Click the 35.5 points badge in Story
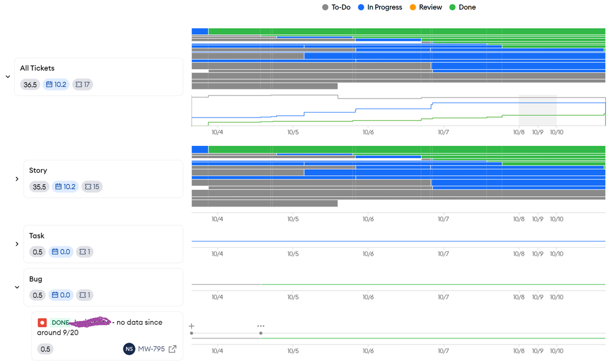 coord(39,187)
